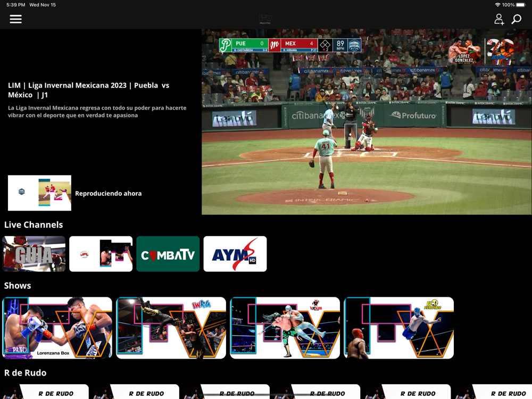Open the sixth R de Rudo episode card
532x399 pixels.
point(493,392)
